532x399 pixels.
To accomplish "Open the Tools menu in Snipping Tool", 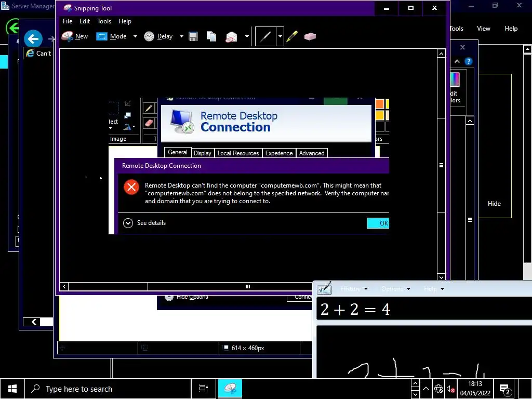I will (x=104, y=21).
